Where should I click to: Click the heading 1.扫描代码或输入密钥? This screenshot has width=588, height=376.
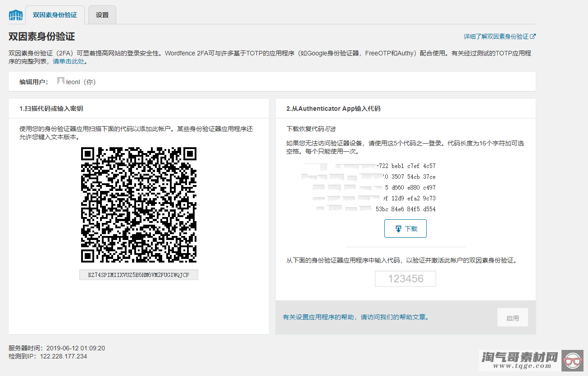tap(51, 109)
